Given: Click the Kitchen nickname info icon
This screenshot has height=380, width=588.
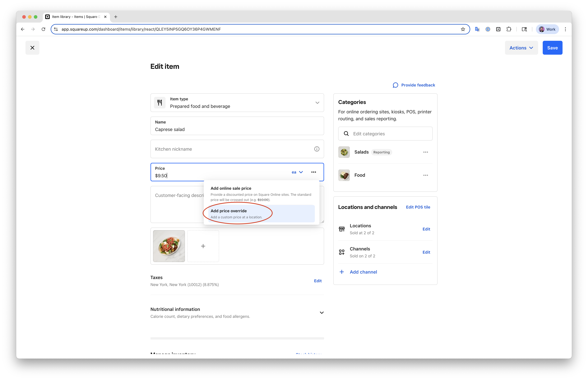Looking at the screenshot, I should pos(317,149).
